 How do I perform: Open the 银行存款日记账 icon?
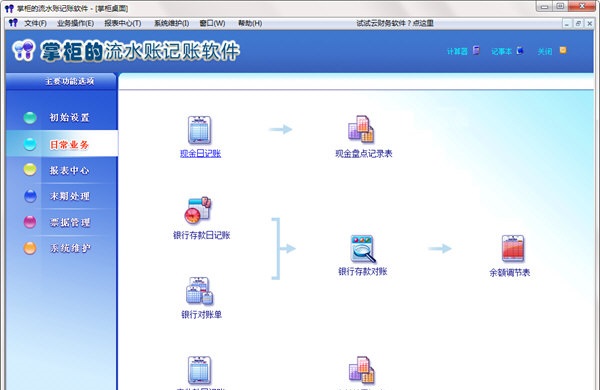point(197,210)
